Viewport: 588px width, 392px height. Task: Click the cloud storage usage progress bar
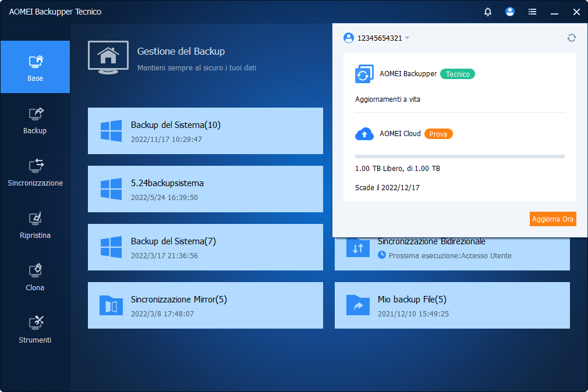[x=460, y=156]
